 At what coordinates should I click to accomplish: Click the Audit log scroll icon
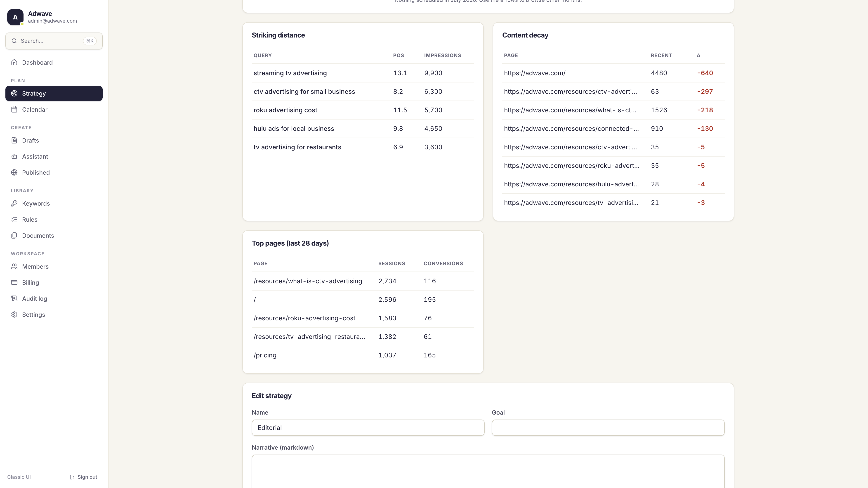14,298
